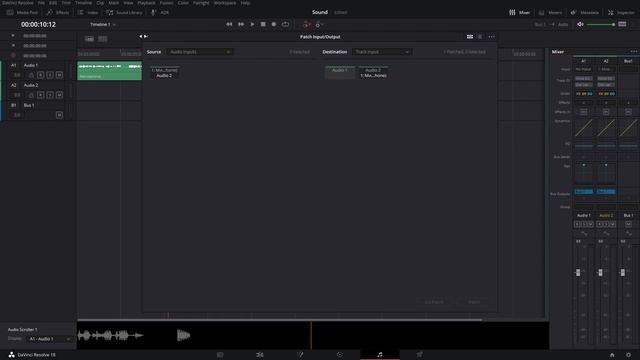640x360 pixels.
Task: Toggle the Mixer panel in top toolbar
Action: pos(519,13)
